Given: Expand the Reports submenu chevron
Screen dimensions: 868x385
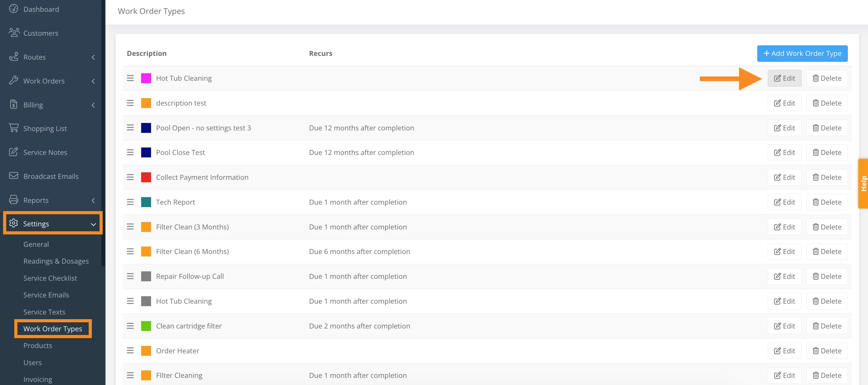Looking at the screenshot, I should [93, 200].
